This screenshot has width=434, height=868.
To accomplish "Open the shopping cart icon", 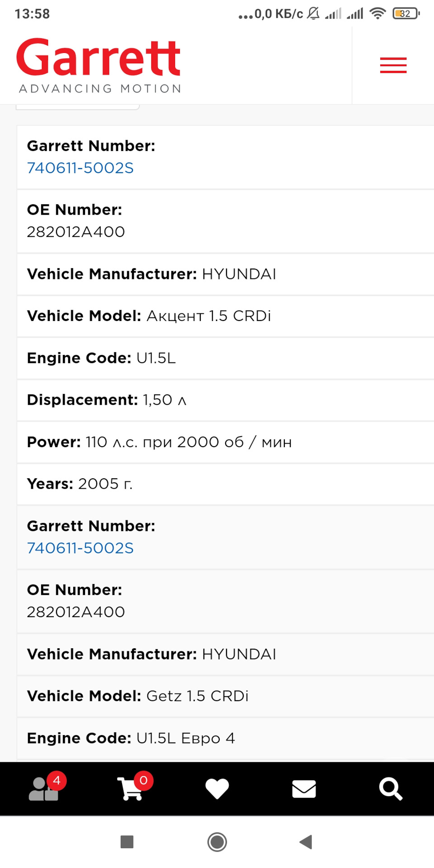I will [x=130, y=789].
